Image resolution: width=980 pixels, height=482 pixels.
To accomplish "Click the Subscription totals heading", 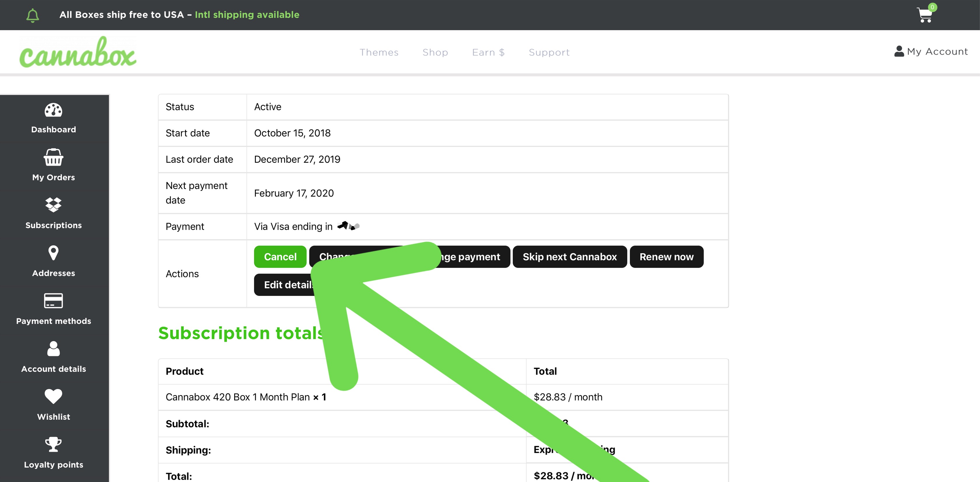I will 241,333.
